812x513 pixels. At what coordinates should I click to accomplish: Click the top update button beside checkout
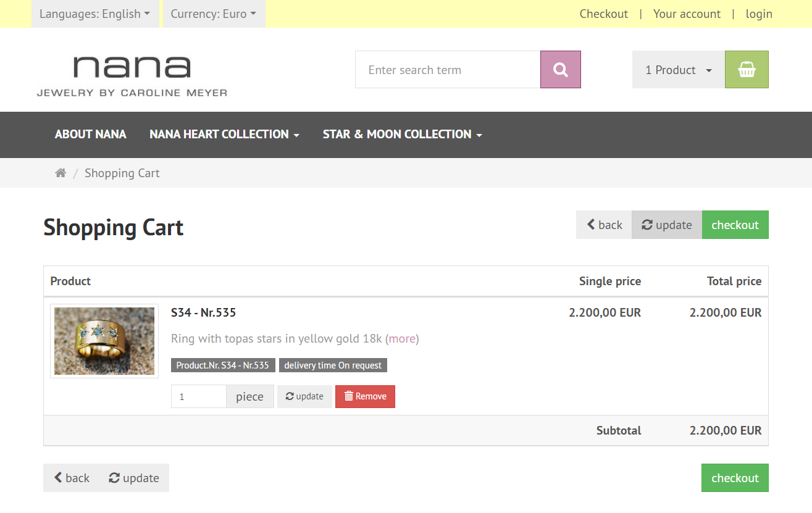(x=666, y=225)
